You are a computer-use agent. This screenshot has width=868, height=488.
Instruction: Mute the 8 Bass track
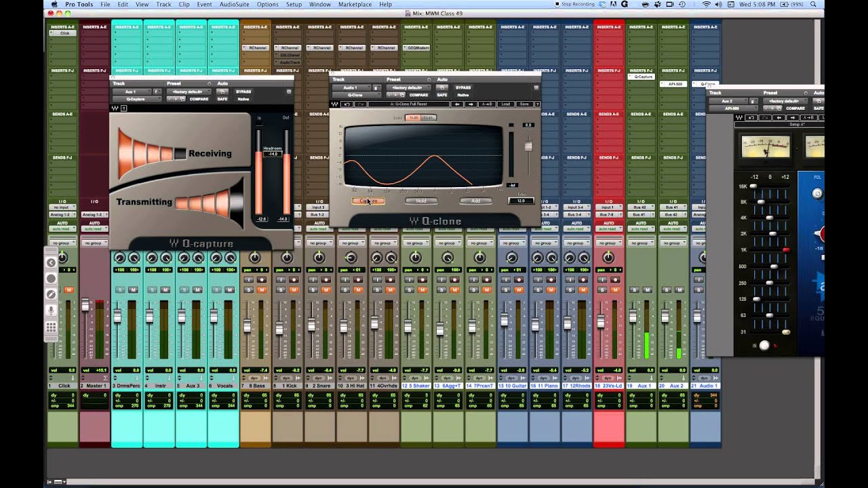[262, 289]
